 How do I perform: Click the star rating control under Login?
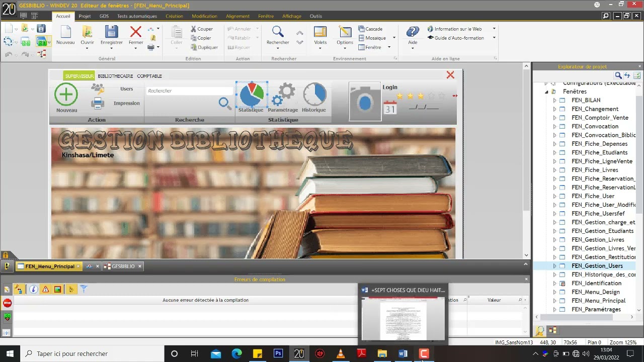[x=421, y=96]
